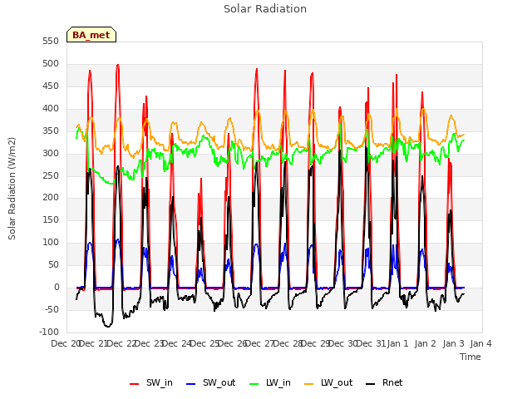
Task: Click the Solar Radiation chart title
Action: coord(265,9)
